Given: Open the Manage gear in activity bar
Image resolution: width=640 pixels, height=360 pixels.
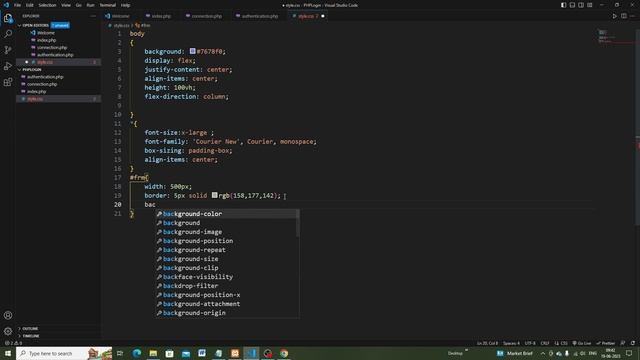Looking at the screenshot, I should pyautogui.click(x=8, y=331).
